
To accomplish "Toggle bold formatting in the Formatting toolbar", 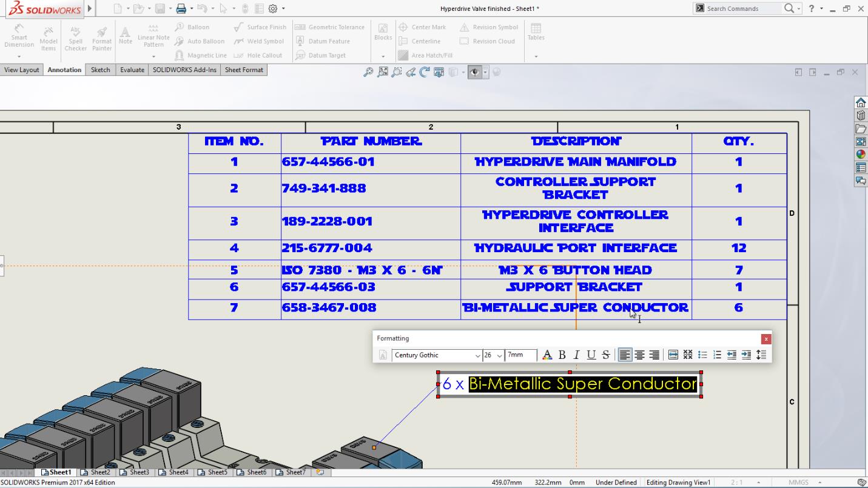I will [x=562, y=355].
